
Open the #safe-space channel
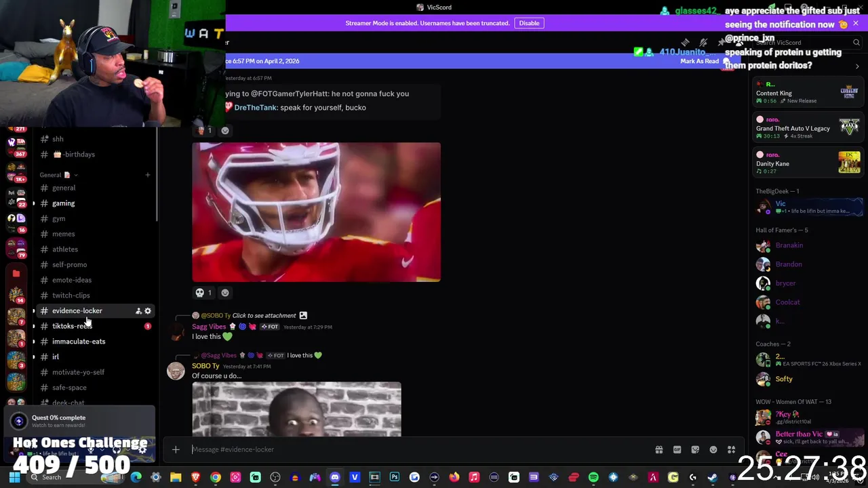coord(95,388)
